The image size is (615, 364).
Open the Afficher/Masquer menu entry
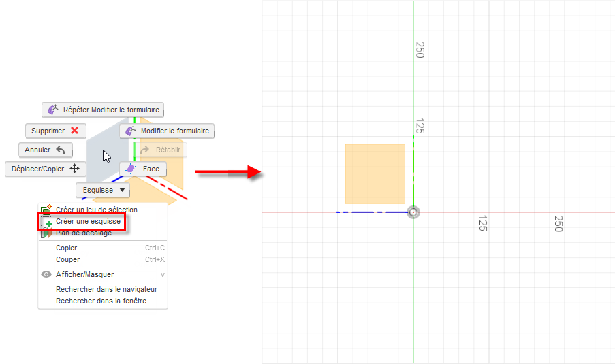pos(102,274)
